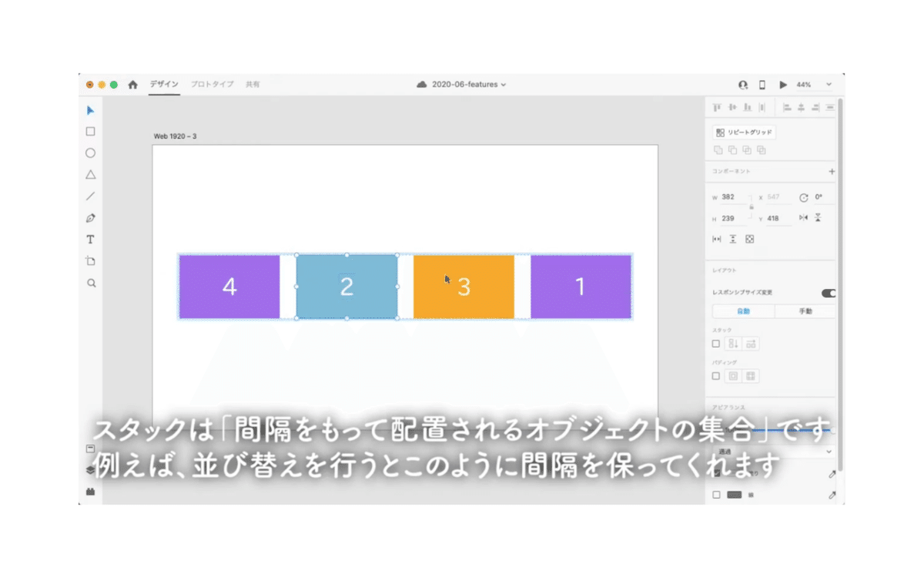Select the Line tool
The image size is (924, 578).
[x=90, y=197]
